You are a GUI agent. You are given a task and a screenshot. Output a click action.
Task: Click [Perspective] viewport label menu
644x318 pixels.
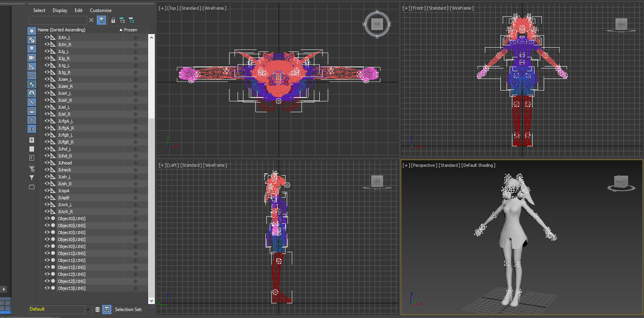(424, 165)
